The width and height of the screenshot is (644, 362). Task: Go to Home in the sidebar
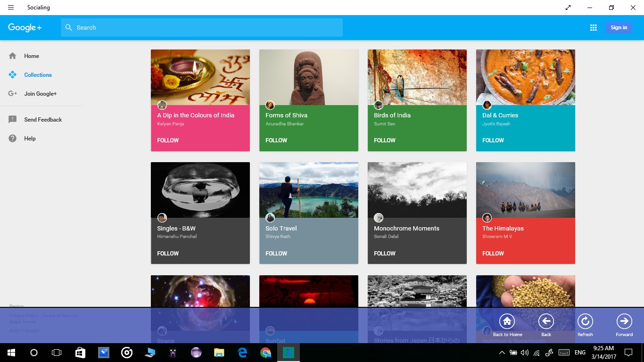[x=32, y=56]
